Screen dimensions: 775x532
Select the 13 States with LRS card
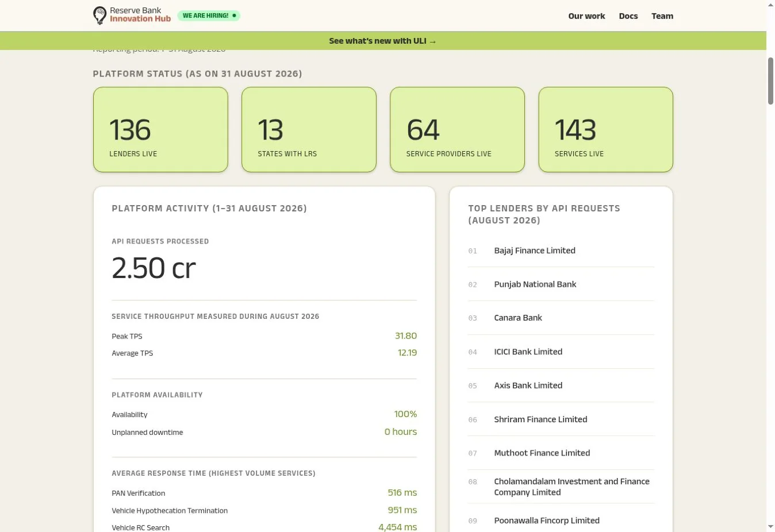[x=309, y=129]
